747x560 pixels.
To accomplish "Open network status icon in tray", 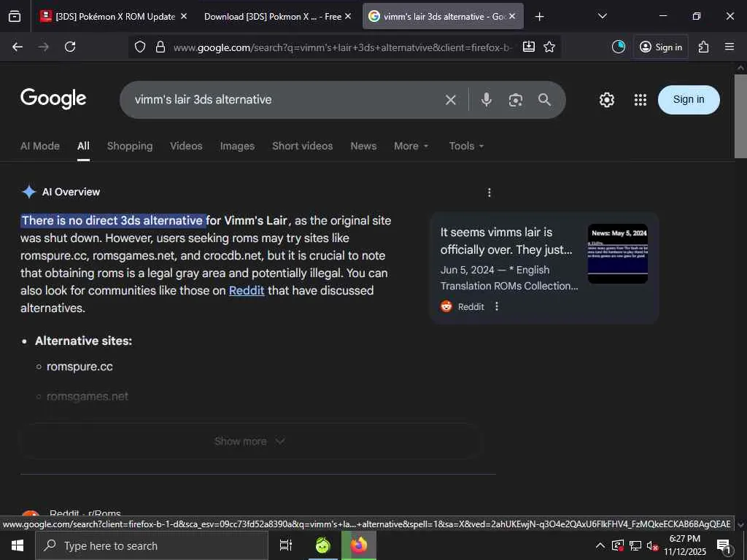I will pyautogui.click(x=635, y=545).
